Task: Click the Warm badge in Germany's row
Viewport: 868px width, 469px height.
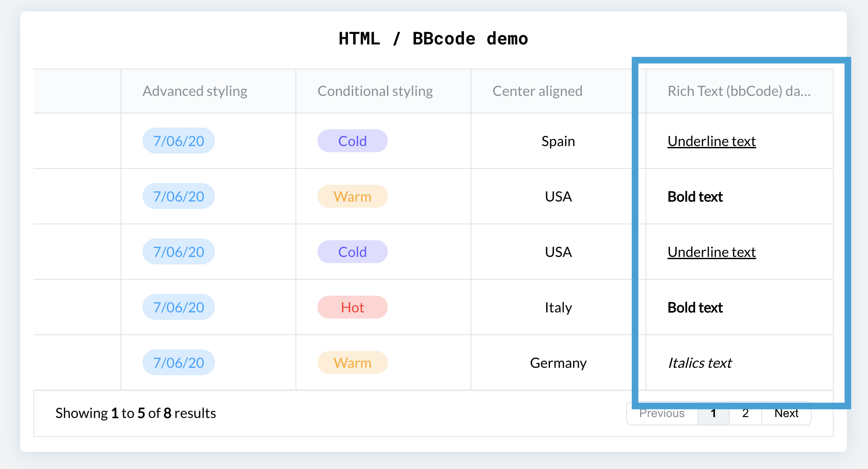Action: 352,363
